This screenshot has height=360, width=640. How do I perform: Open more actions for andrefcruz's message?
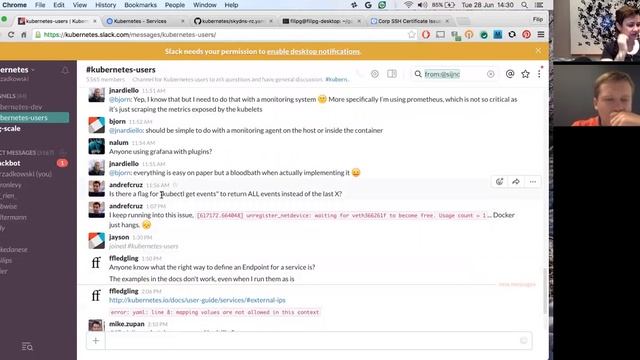click(x=533, y=182)
